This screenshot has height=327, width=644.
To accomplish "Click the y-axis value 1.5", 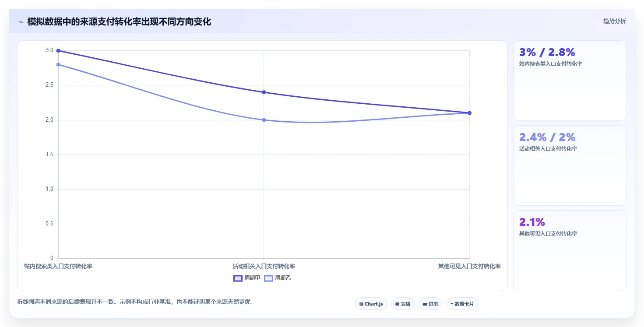I will pos(49,155).
